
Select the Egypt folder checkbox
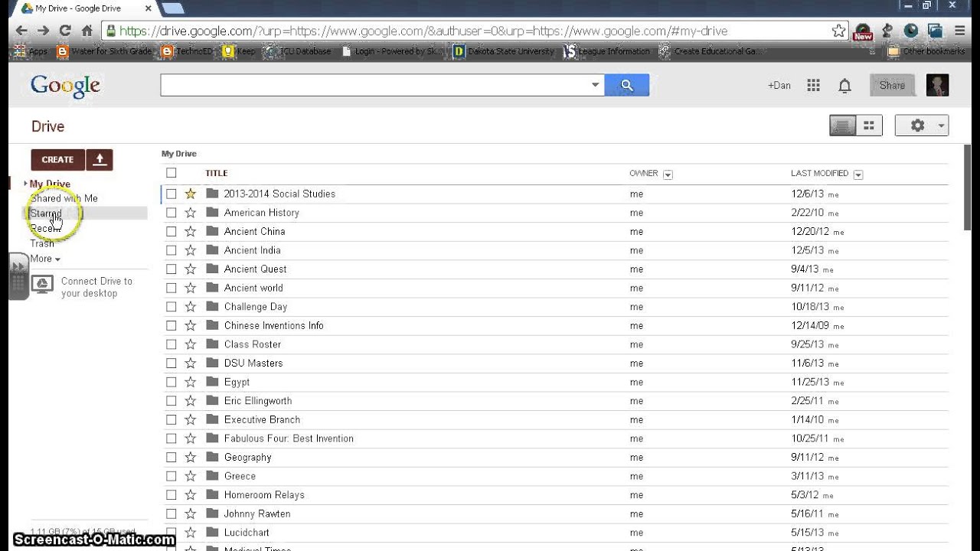(x=171, y=382)
